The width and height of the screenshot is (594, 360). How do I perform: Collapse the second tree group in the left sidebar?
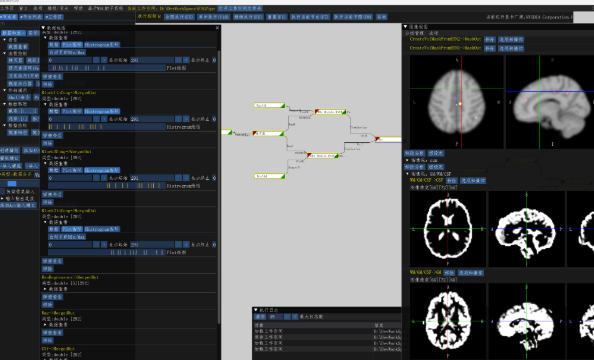[x=5, y=53]
